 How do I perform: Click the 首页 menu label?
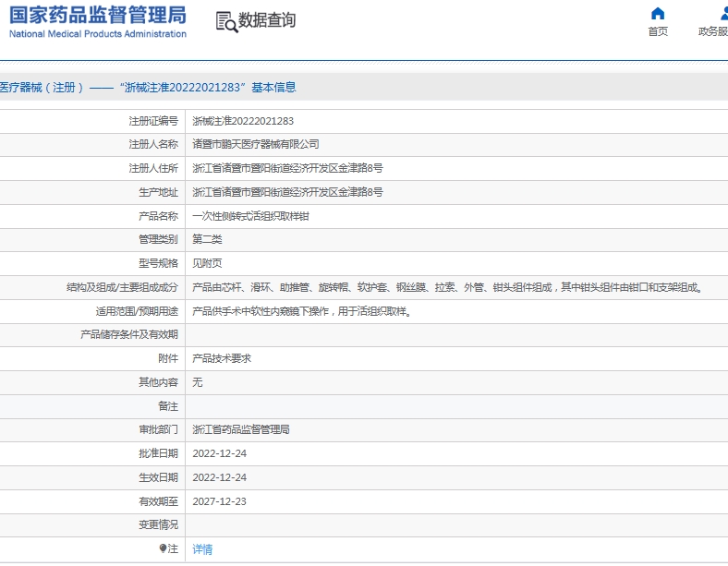[x=658, y=31]
